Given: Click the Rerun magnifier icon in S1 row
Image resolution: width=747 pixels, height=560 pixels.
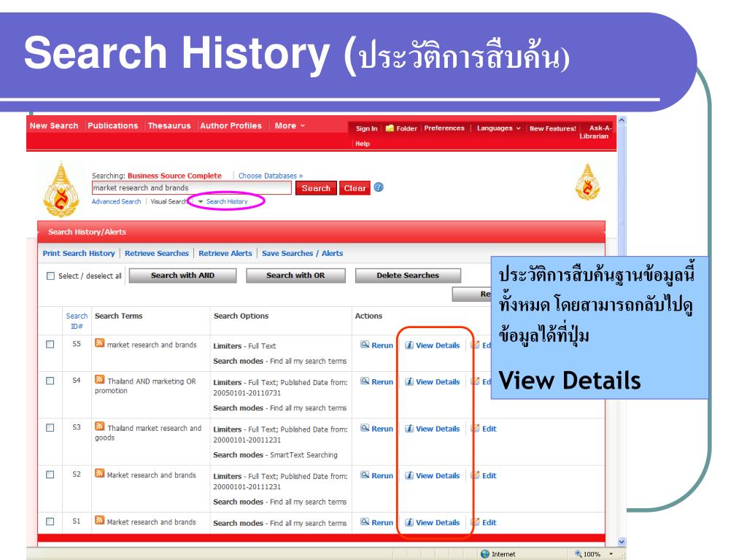Looking at the screenshot, I should [x=365, y=522].
